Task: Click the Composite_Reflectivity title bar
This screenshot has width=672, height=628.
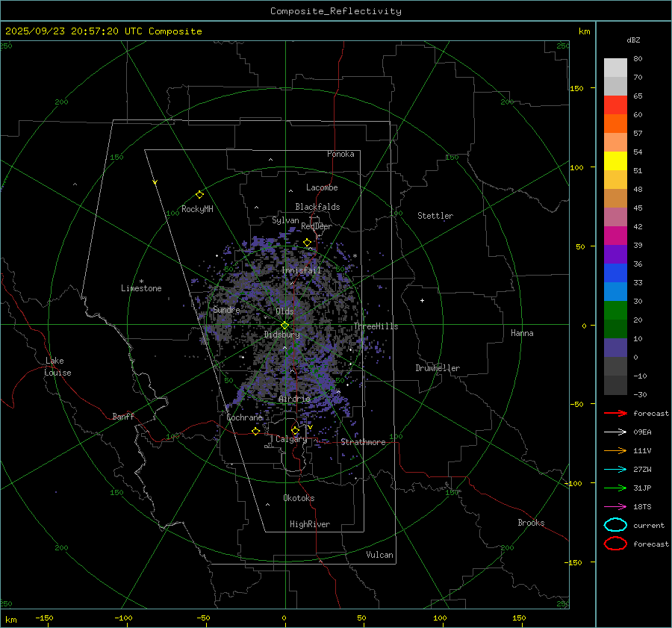Action: pyautogui.click(x=335, y=10)
